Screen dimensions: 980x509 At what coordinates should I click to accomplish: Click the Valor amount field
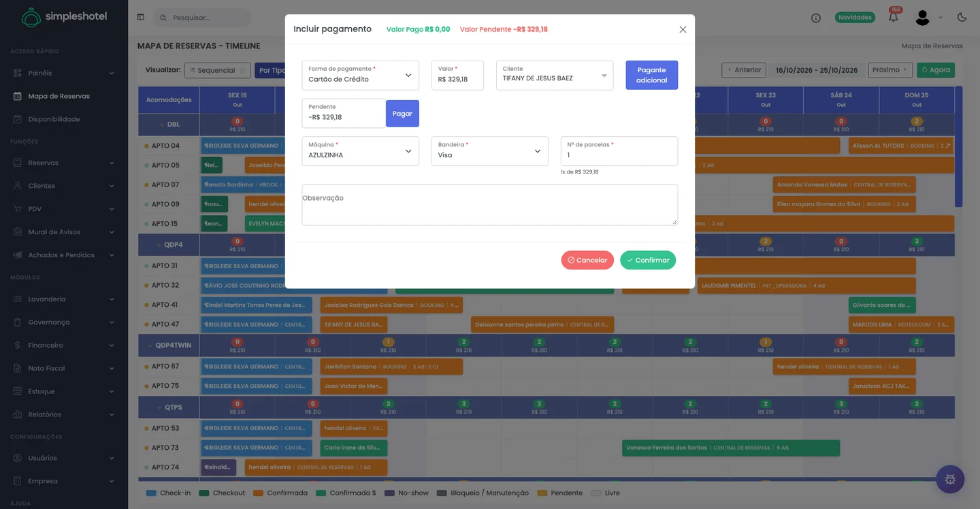457,75
